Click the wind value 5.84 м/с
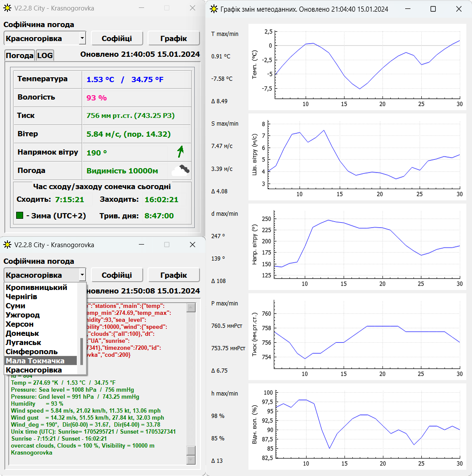 103,134
